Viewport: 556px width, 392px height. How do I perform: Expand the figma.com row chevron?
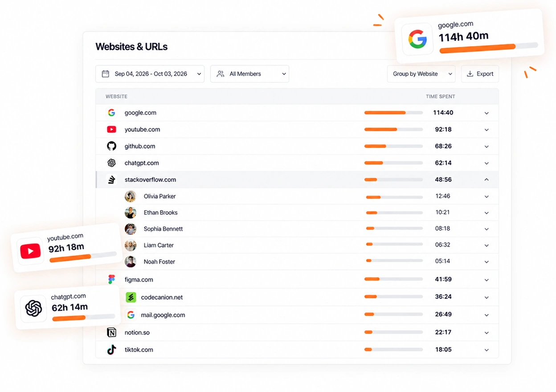tap(487, 280)
